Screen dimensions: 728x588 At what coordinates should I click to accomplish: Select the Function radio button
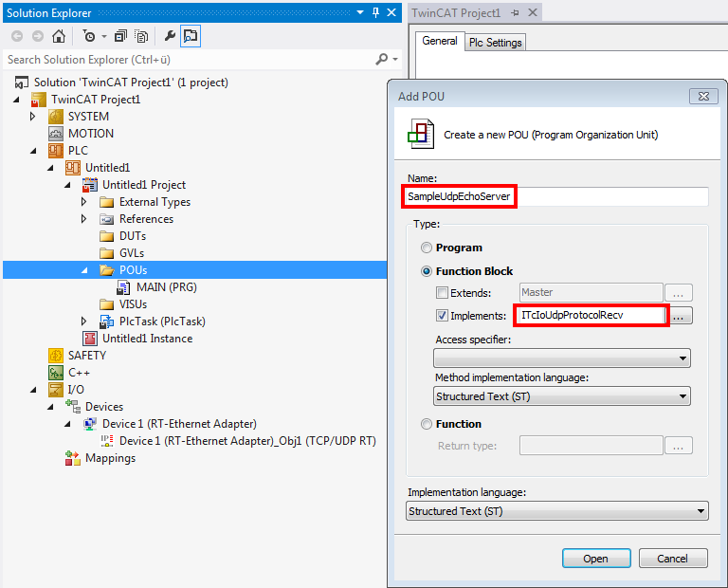point(427,424)
